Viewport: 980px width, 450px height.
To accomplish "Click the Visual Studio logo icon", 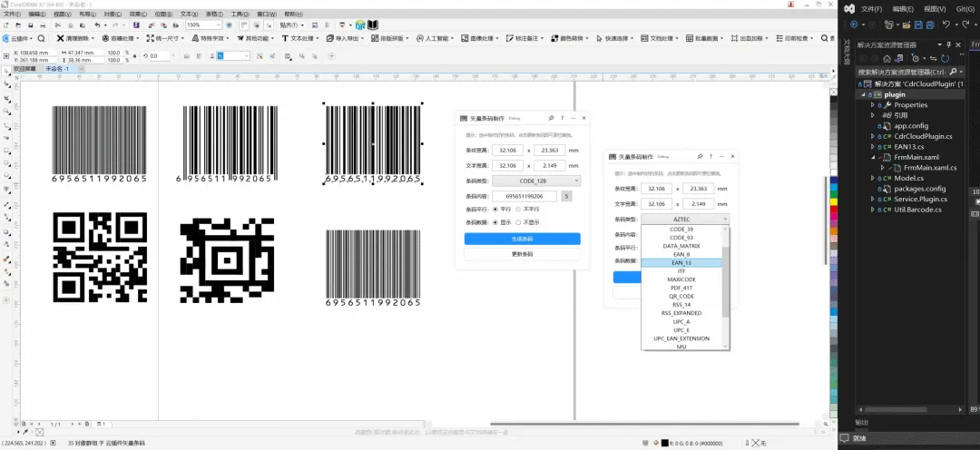I will tap(848, 9).
